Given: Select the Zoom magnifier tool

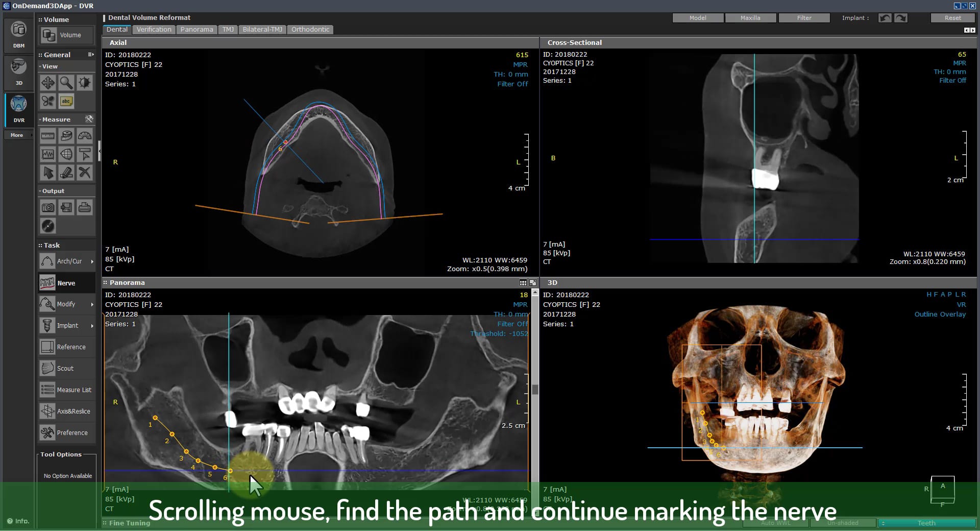Looking at the screenshot, I should pyautogui.click(x=66, y=83).
